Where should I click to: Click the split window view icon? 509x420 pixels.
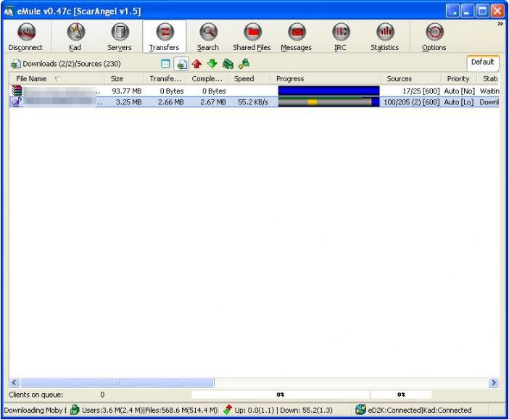165,64
